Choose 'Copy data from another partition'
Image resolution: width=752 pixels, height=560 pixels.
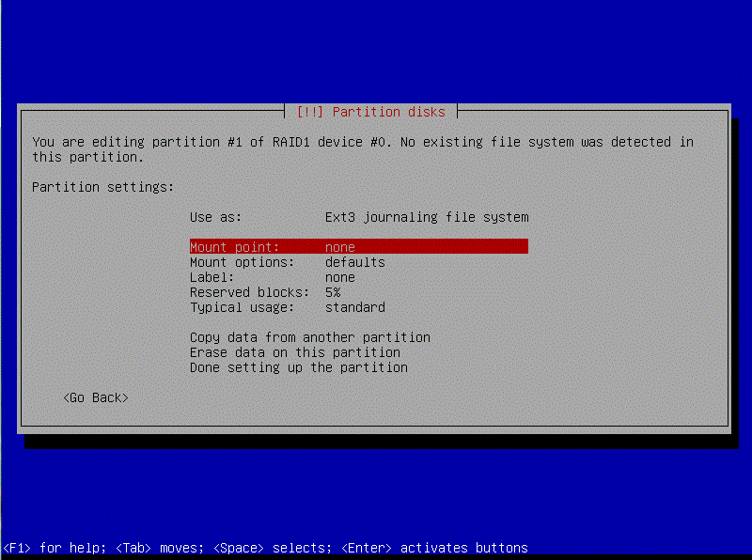point(310,337)
